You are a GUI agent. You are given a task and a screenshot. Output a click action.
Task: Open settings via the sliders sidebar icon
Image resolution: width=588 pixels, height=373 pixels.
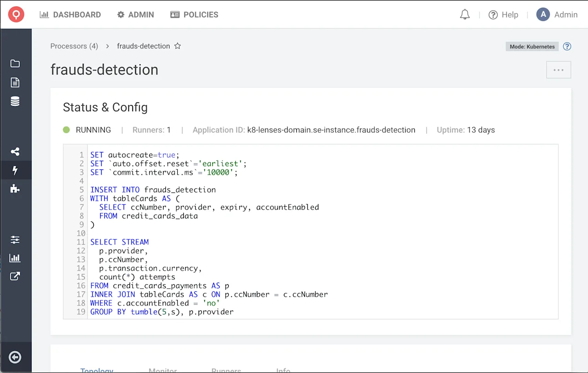tap(15, 239)
